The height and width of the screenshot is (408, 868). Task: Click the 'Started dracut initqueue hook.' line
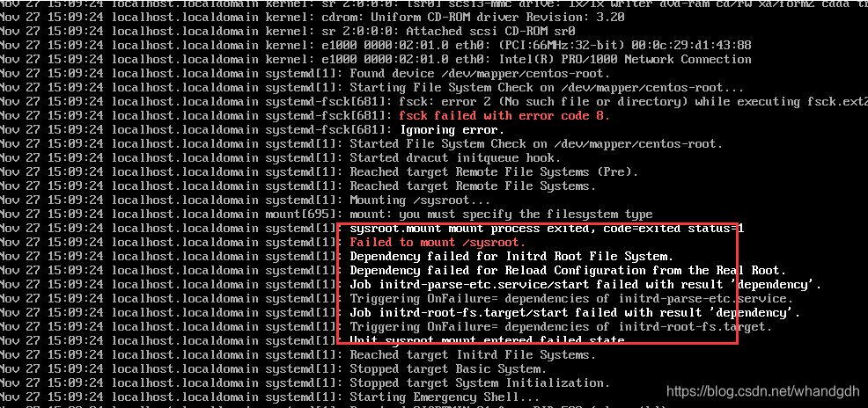[x=455, y=158]
